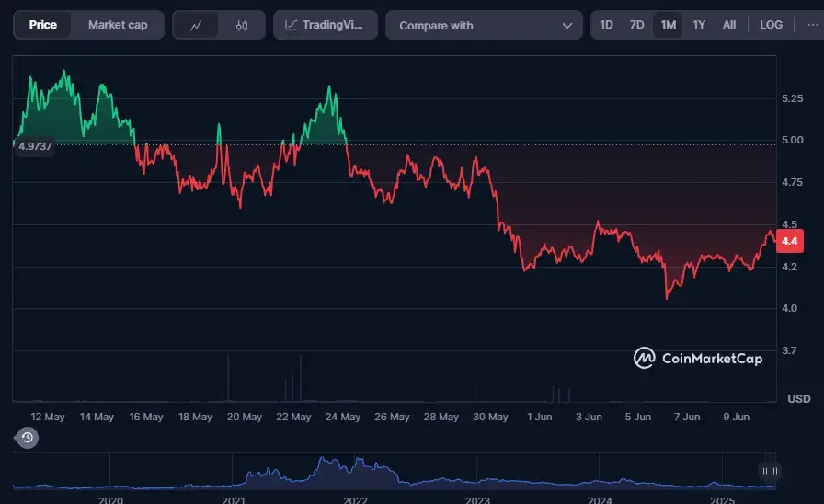Viewport: 824px width, 504px height.
Task: Switch to the Market cap view
Action: [118, 25]
